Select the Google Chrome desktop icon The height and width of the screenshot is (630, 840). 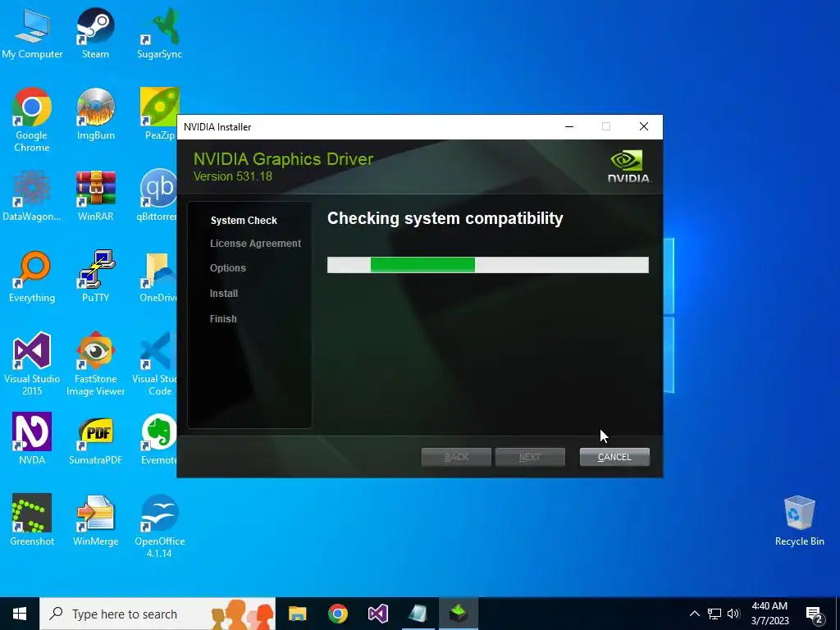pyautogui.click(x=32, y=120)
